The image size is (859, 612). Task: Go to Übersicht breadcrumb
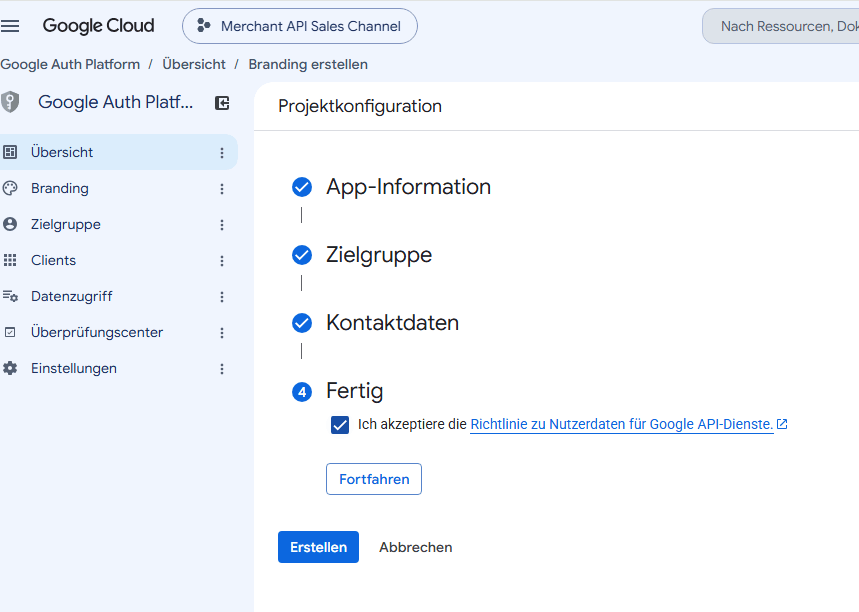tap(194, 64)
